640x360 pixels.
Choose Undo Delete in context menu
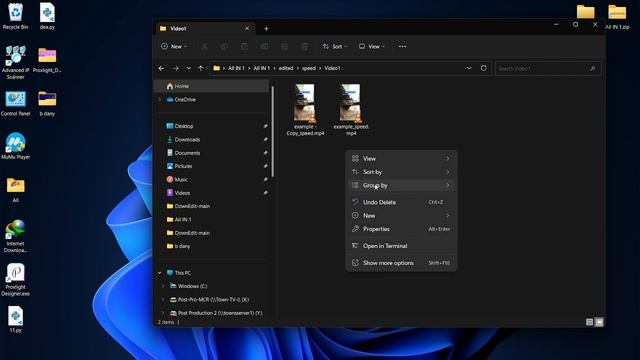(401, 202)
